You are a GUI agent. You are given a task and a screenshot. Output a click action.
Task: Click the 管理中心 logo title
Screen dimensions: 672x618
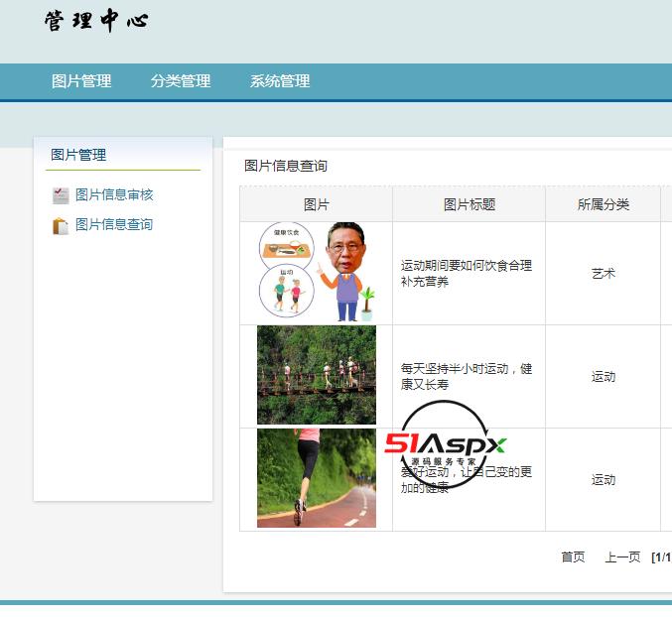97,21
